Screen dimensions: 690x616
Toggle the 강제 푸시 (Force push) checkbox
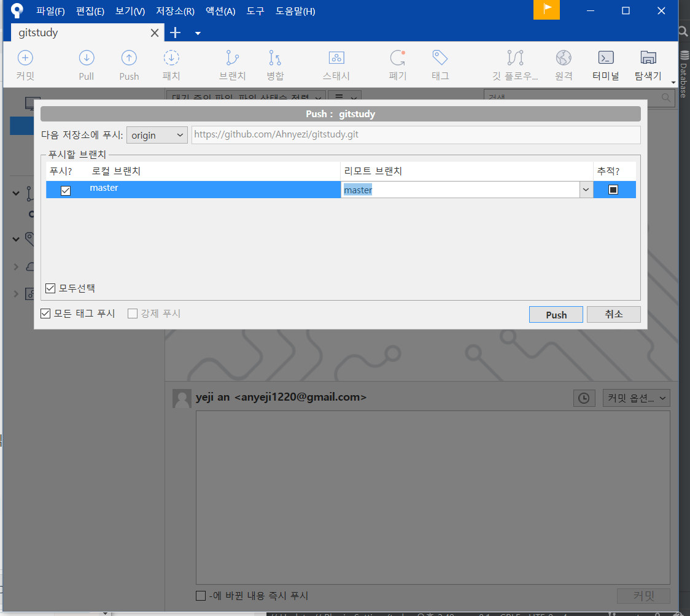coord(133,314)
